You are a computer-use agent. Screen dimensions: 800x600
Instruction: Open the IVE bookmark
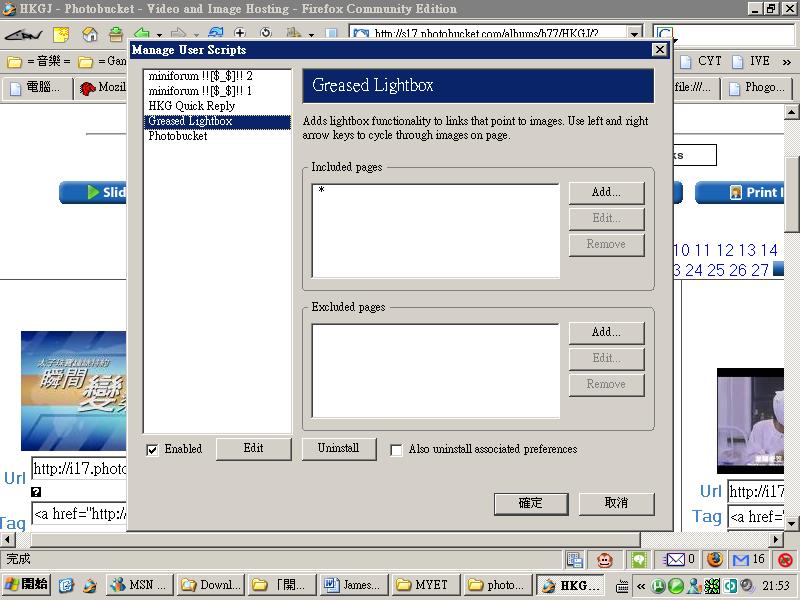751,61
